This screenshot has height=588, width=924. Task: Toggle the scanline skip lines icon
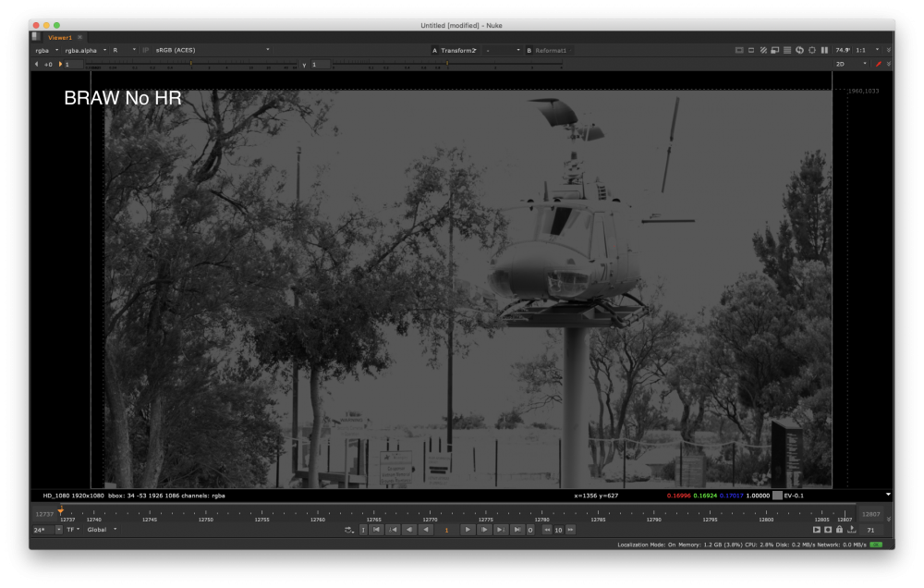pos(787,50)
